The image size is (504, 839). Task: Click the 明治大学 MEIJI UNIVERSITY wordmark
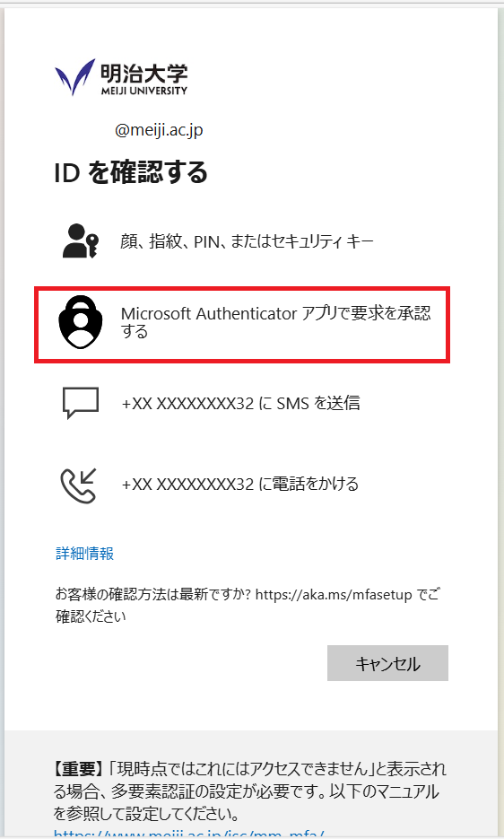143,79
